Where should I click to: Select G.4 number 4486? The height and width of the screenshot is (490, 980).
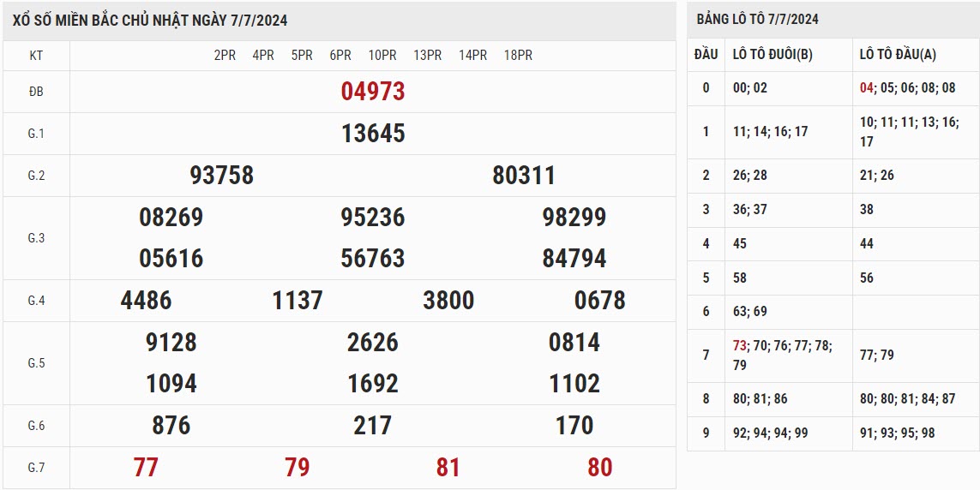tap(147, 301)
